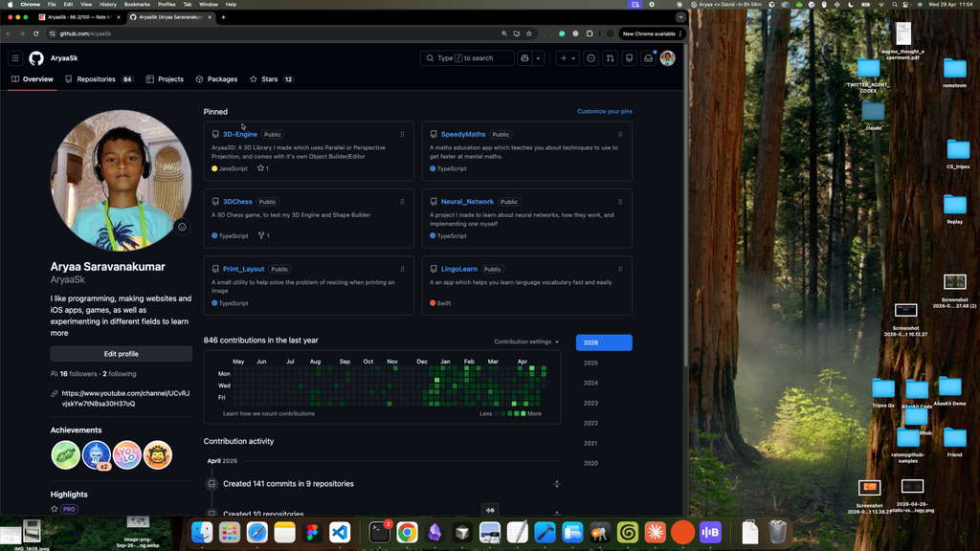
Task: Click Learn how we count contributions
Action: click(269, 413)
